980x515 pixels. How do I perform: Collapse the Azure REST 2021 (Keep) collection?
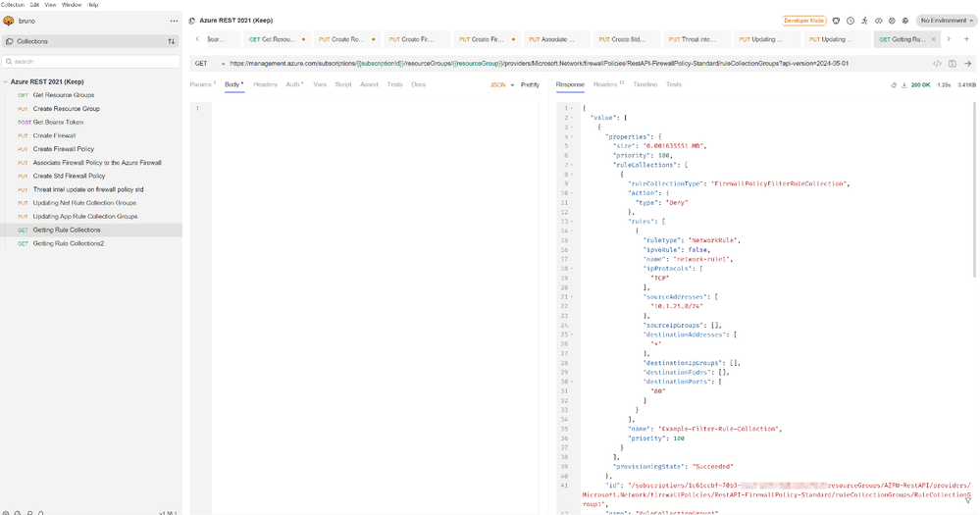6,81
